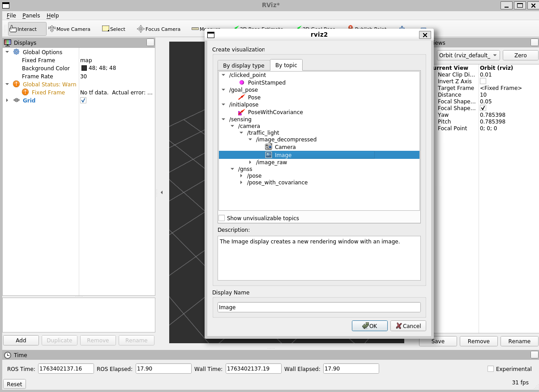Toggle the Experimental checkbox in Time panel

point(491,369)
